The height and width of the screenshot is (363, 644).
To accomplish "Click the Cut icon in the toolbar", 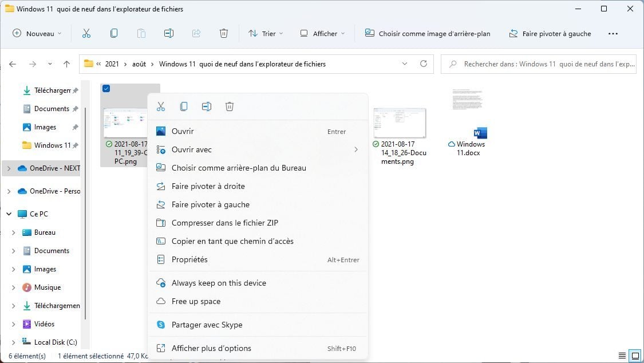I will (86, 34).
